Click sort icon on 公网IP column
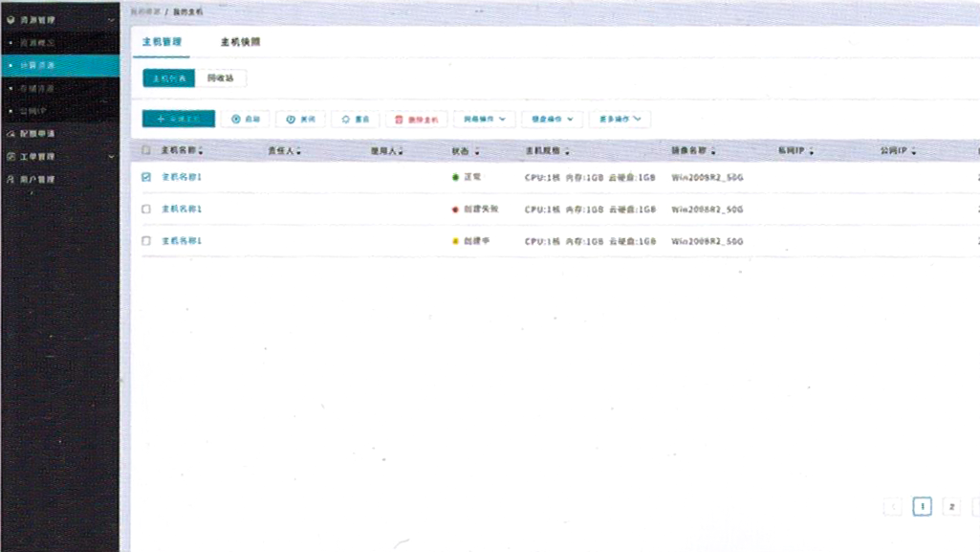 click(914, 152)
